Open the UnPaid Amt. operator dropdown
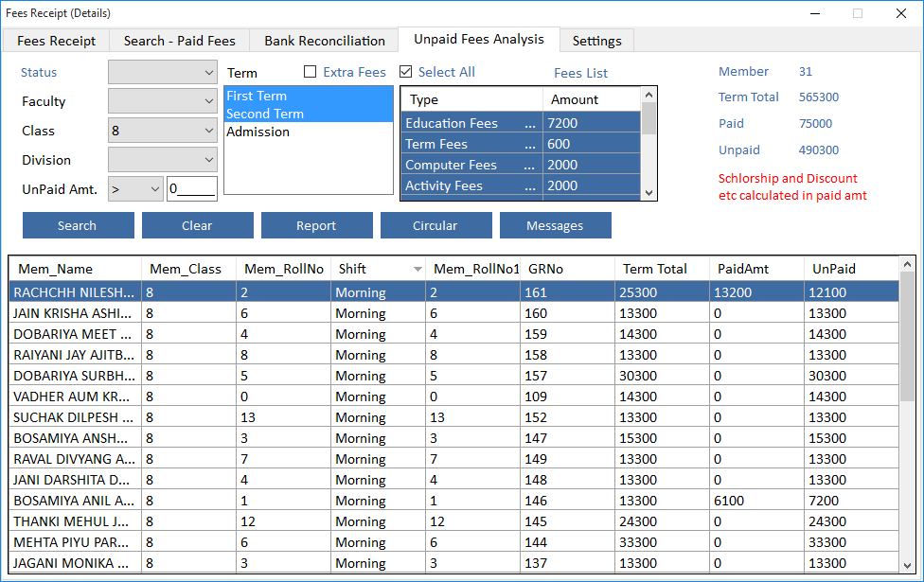The height and width of the screenshot is (582, 924). pos(135,189)
